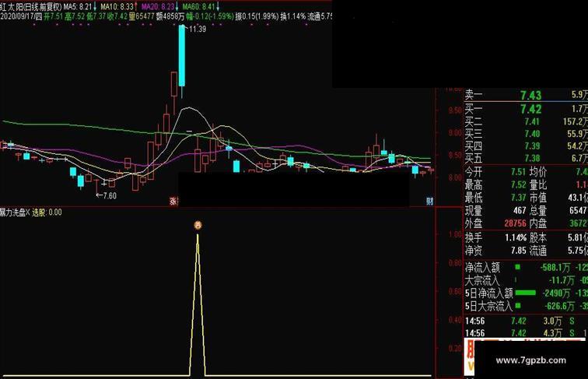This screenshot has width=588, height=379.
Task: Select the 买二 7.41 bid row
Action: (526, 121)
